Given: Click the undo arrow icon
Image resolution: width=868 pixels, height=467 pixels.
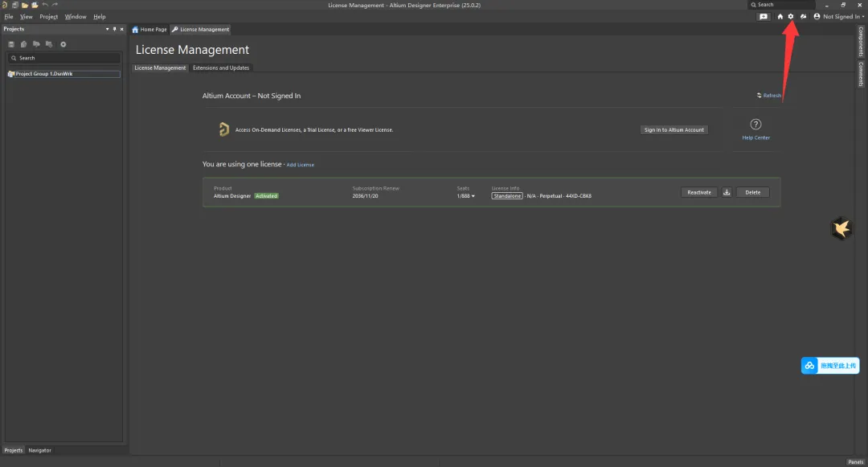Looking at the screenshot, I should [x=45, y=5].
